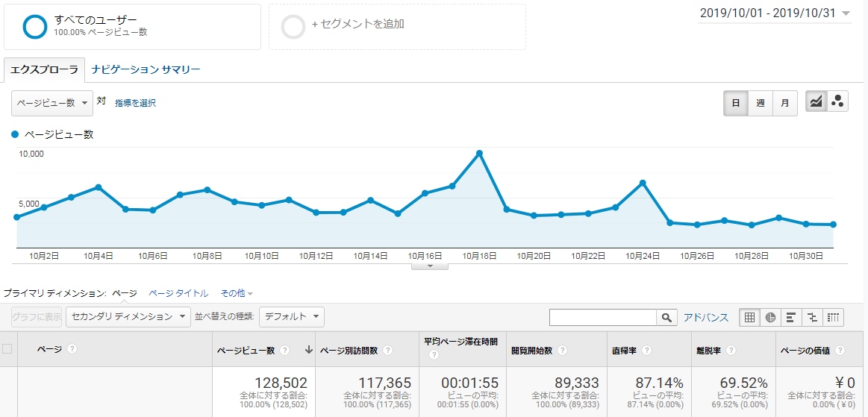Select pie chart percentage view icon
Screen dimensions: 868x417
pos(770,317)
